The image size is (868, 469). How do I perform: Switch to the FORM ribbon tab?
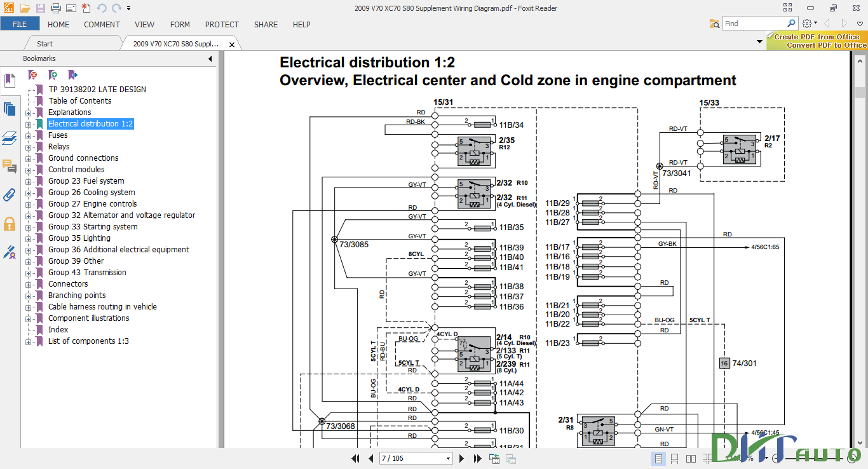(180, 24)
